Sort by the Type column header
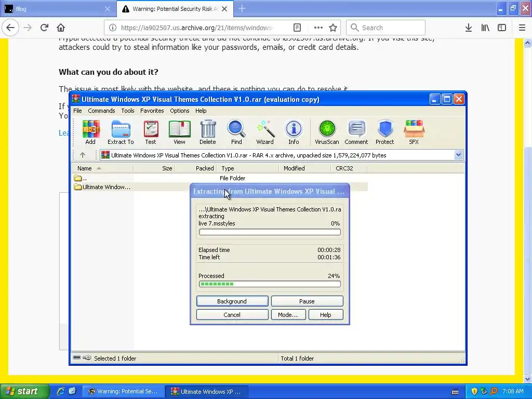 [248, 168]
